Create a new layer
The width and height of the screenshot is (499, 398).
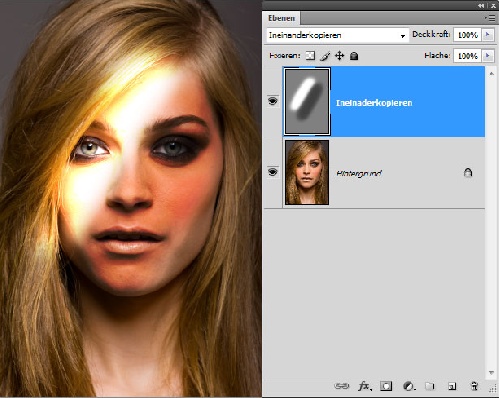tap(452, 386)
